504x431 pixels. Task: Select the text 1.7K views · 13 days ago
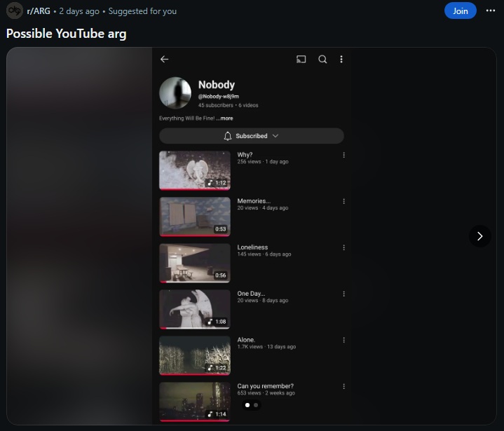(266, 347)
